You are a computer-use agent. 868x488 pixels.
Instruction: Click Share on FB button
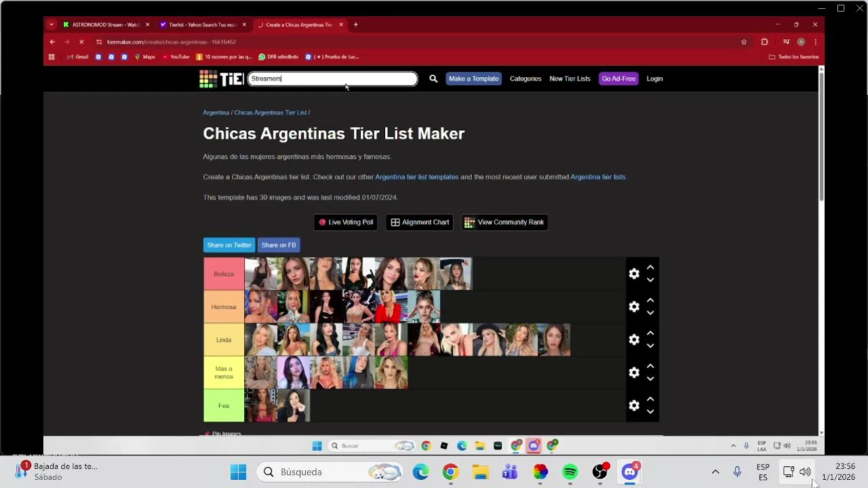coord(279,245)
